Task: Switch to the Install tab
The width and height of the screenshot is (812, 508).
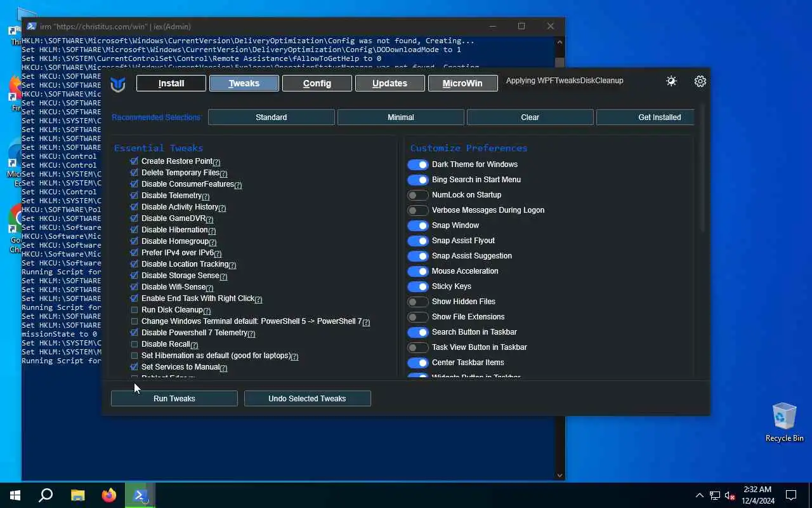Action: [171, 83]
